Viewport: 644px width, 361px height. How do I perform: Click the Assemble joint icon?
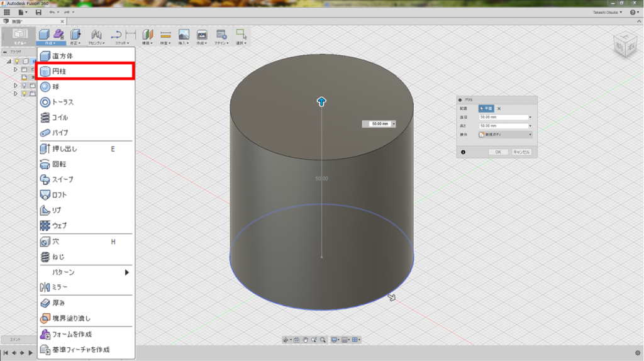tap(96, 34)
